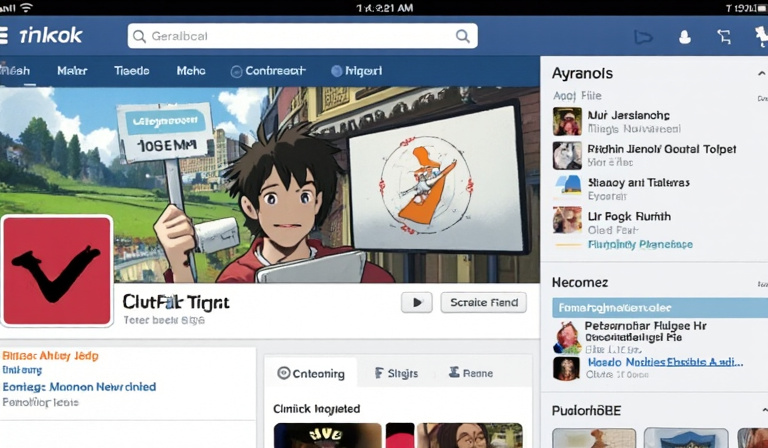This screenshot has height=448, width=768.
Task: Open the Petsamoliar Fiulgee Hr entry
Action: pos(645,326)
